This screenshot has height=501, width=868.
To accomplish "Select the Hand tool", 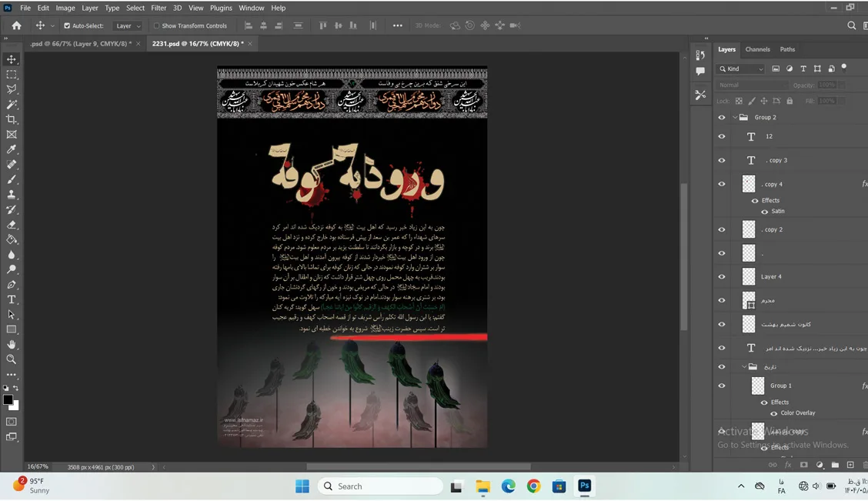I will click(x=11, y=344).
